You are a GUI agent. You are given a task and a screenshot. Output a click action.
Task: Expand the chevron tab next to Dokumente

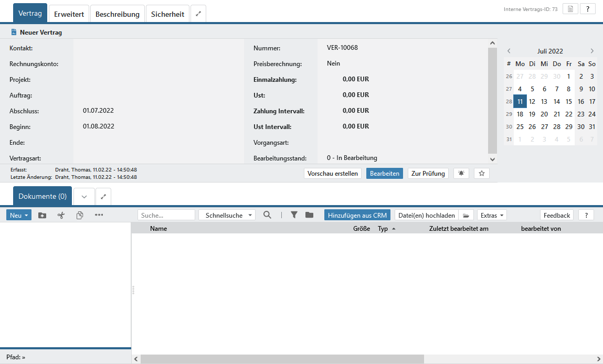point(84,197)
